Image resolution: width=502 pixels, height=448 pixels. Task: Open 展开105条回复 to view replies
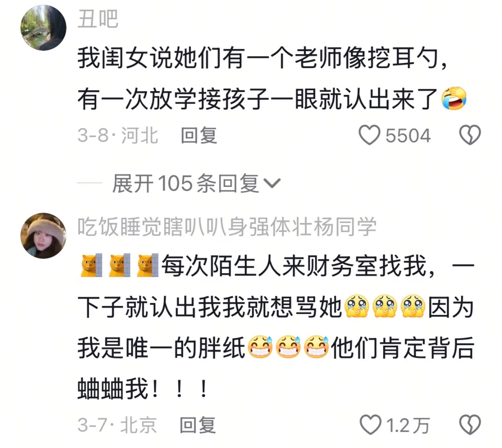point(197,183)
